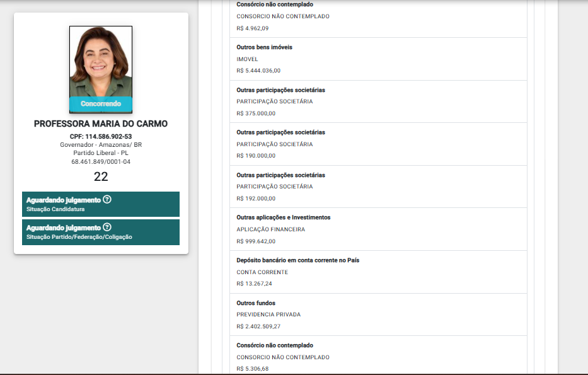This screenshot has height=375, width=588.
Task: Select the Aguardando julgamento Situação Candidatura panel
Action: pyautogui.click(x=101, y=204)
